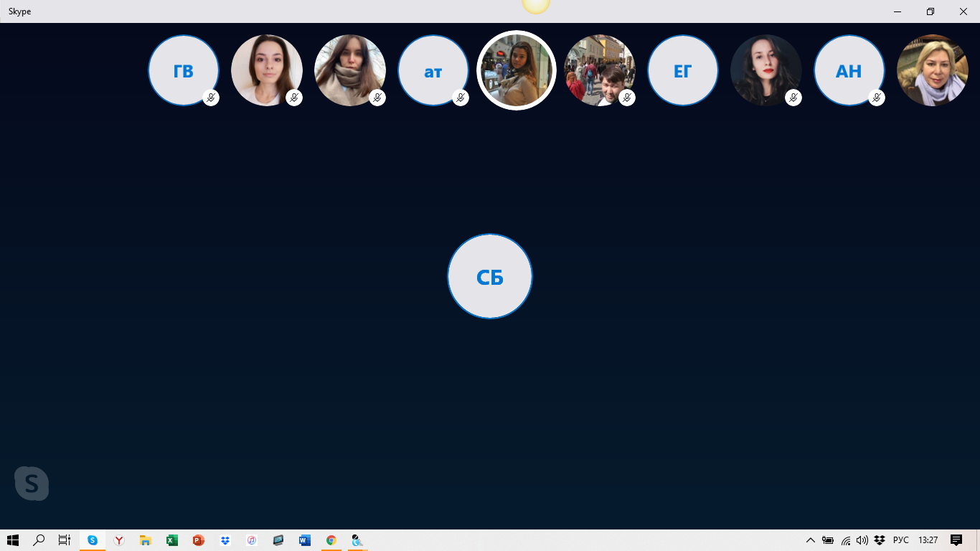Open Google Chrome from the taskbar
980x551 pixels.
[x=331, y=540]
